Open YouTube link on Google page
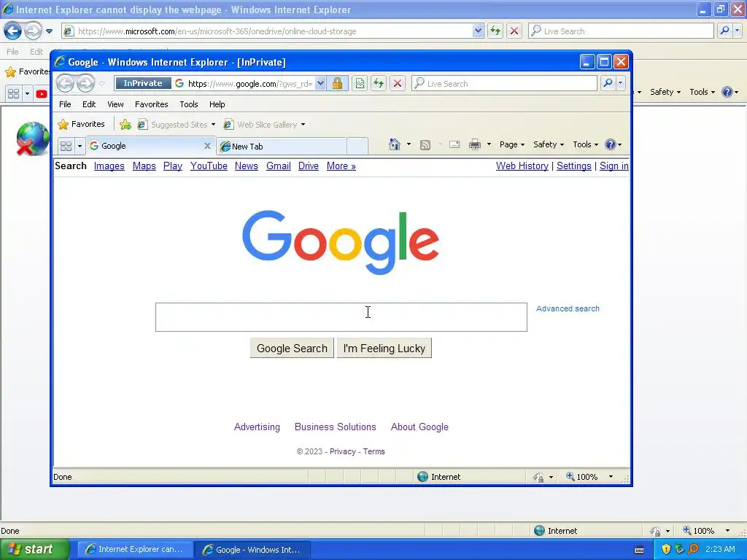 click(209, 166)
